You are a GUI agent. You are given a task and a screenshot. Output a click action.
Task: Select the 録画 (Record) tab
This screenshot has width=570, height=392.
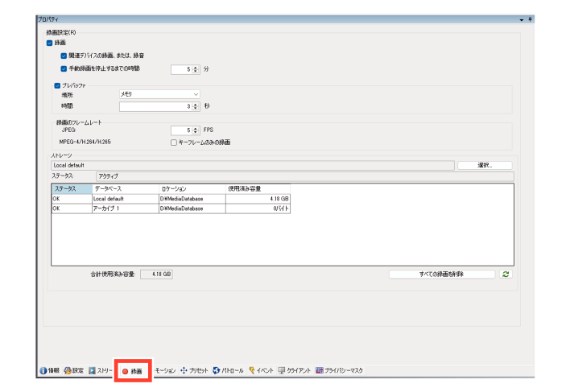click(133, 371)
